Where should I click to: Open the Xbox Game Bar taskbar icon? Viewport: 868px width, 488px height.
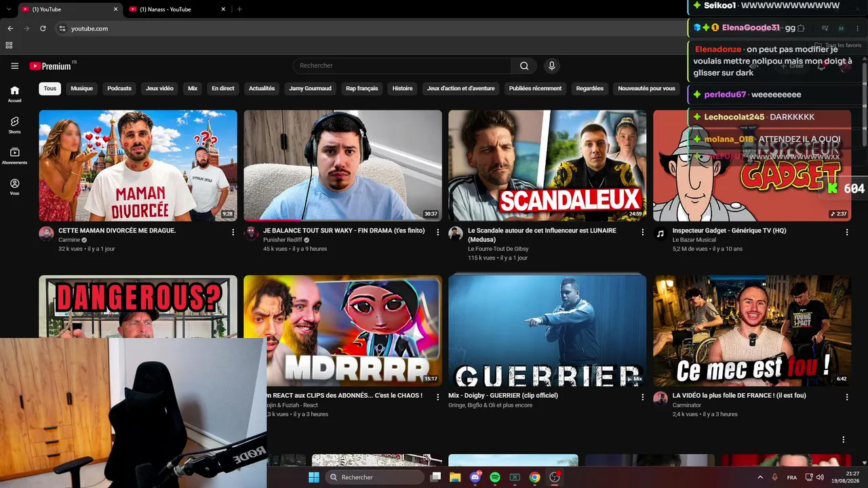point(515,477)
